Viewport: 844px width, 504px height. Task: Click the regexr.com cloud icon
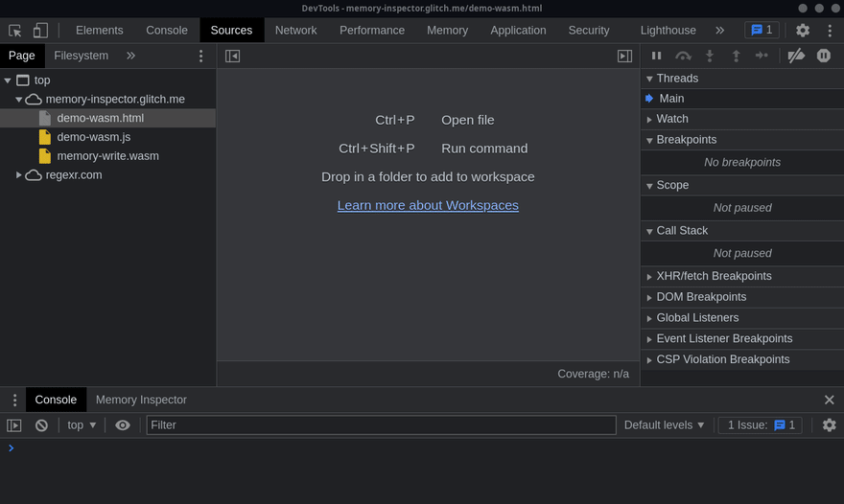(x=34, y=174)
